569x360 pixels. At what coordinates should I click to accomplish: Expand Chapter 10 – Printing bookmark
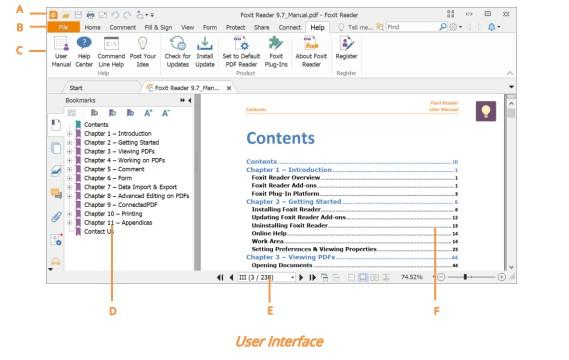70,214
